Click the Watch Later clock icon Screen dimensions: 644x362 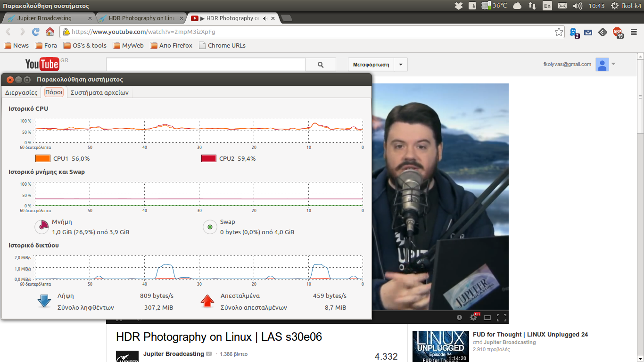pos(460,317)
